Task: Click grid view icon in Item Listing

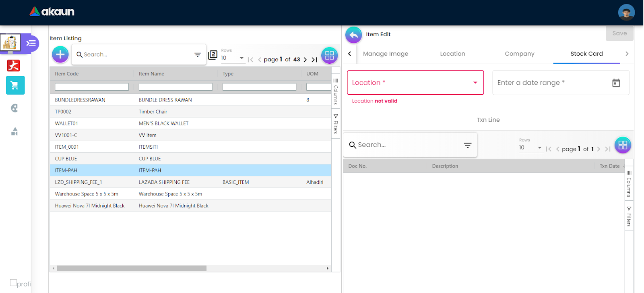Action: 329,56
